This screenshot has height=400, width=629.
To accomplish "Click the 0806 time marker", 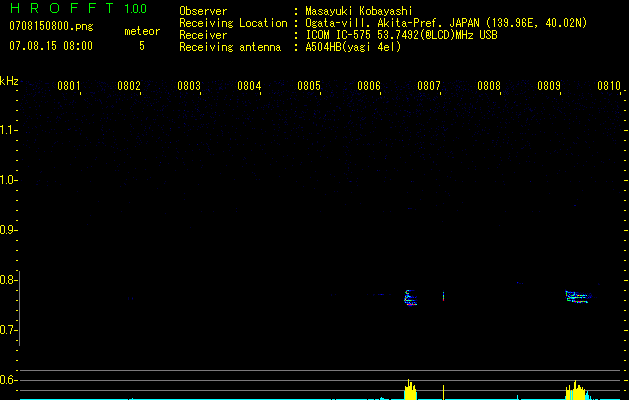I will [x=369, y=86].
